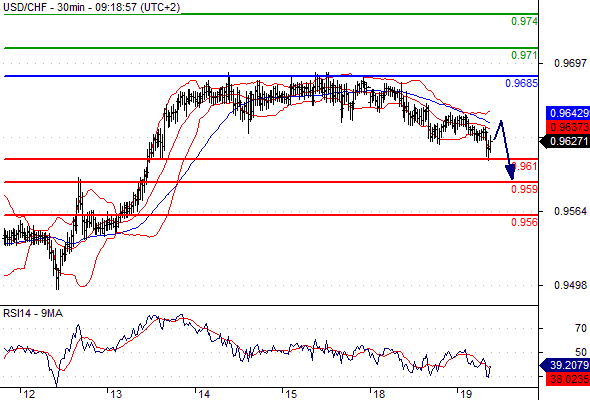Click the 0.9685 blue pivot label

(x=521, y=83)
